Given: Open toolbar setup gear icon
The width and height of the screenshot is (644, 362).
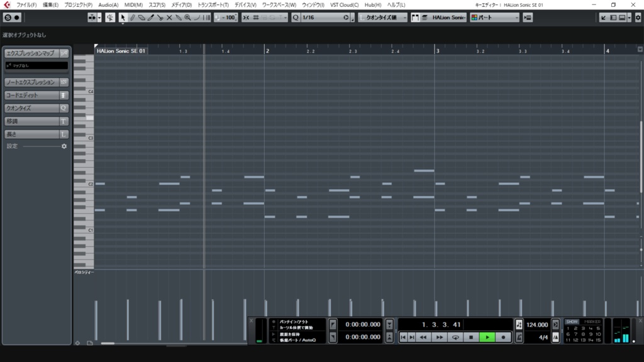Looking at the screenshot, I should (x=638, y=18).
